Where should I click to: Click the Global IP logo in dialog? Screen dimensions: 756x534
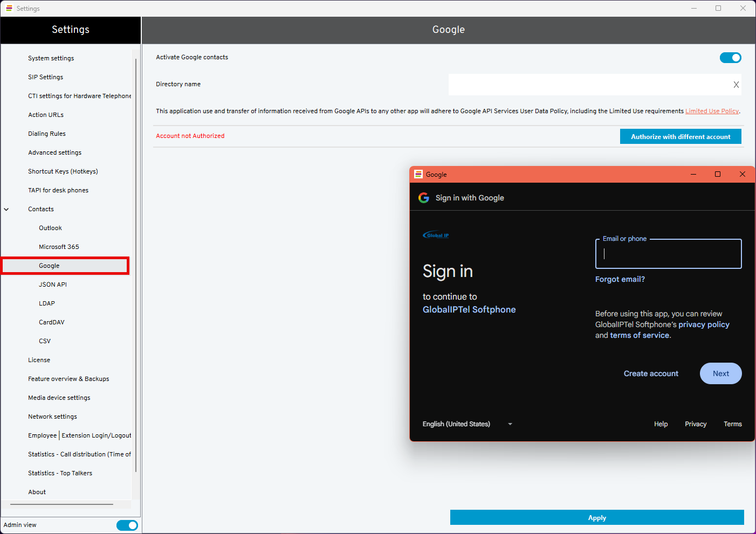click(x=436, y=235)
